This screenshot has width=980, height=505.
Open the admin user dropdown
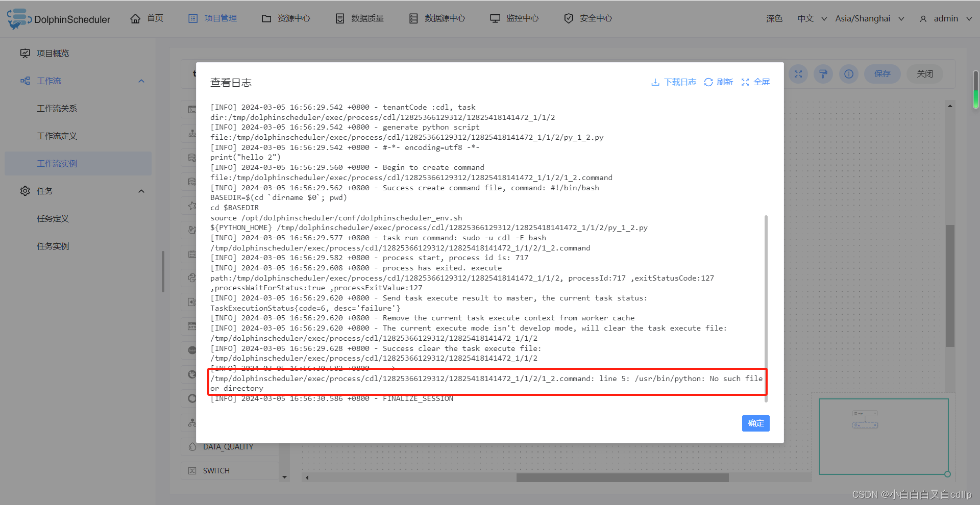[x=946, y=18]
